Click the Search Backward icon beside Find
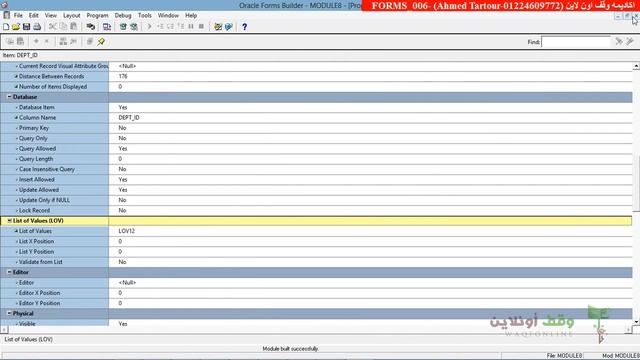The image size is (640, 360). click(630, 42)
